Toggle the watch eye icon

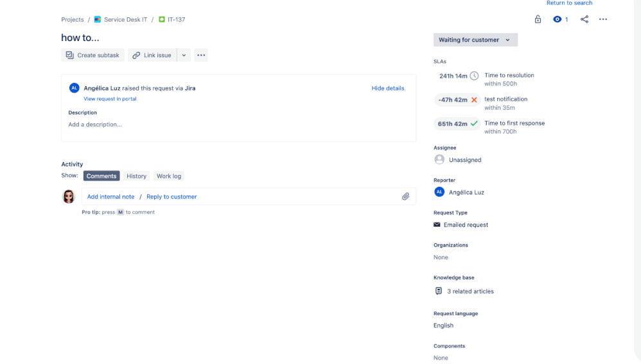click(x=557, y=19)
